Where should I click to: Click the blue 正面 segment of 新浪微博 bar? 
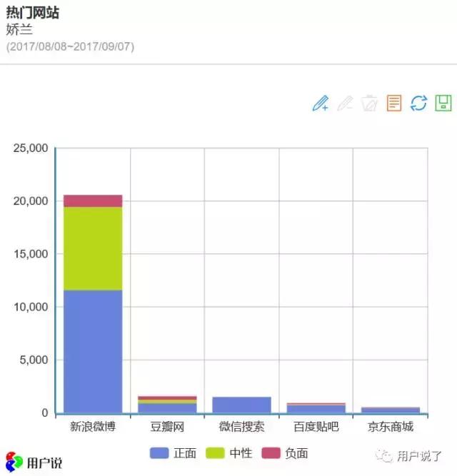coord(93,352)
